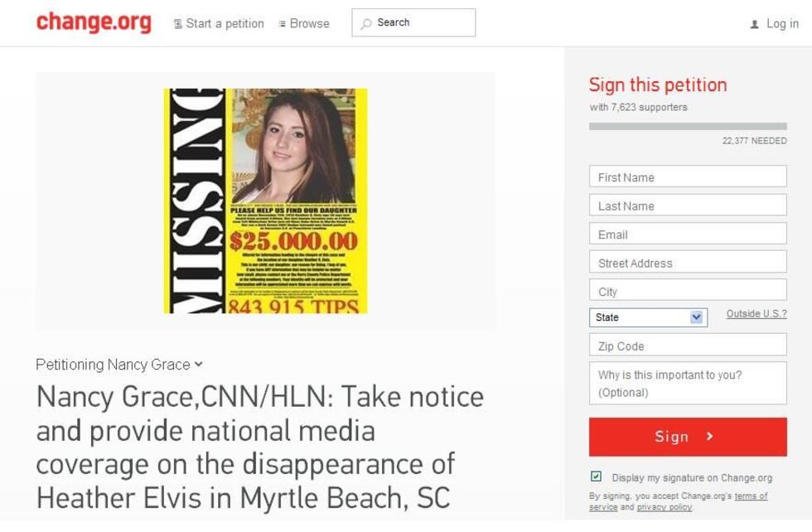The width and height of the screenshot is (812, 532).
Task: Click the Log in person icon
Action: click(755, 24)
